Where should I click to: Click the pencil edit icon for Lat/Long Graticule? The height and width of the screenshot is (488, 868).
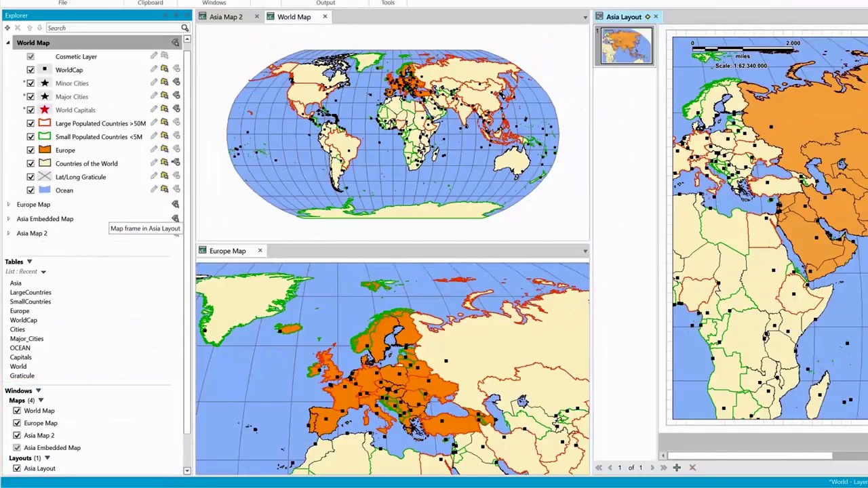154,176
